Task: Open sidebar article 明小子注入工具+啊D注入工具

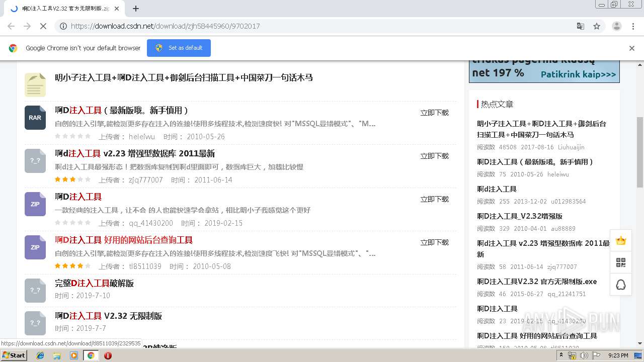Action: pos(542,129)
